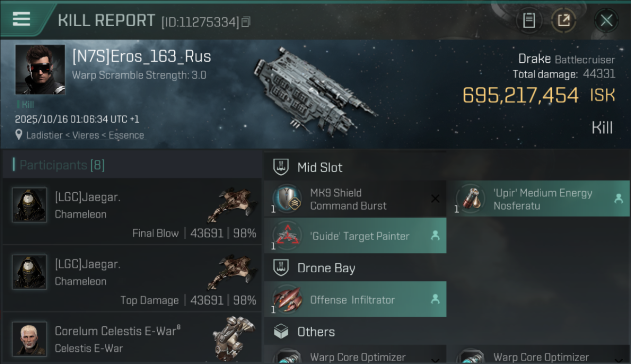Image resolution: width=631 pixels, height=364 pixels.
Task: Toggle person marker on Offense Infiltrator
Action: click(435, 299)
